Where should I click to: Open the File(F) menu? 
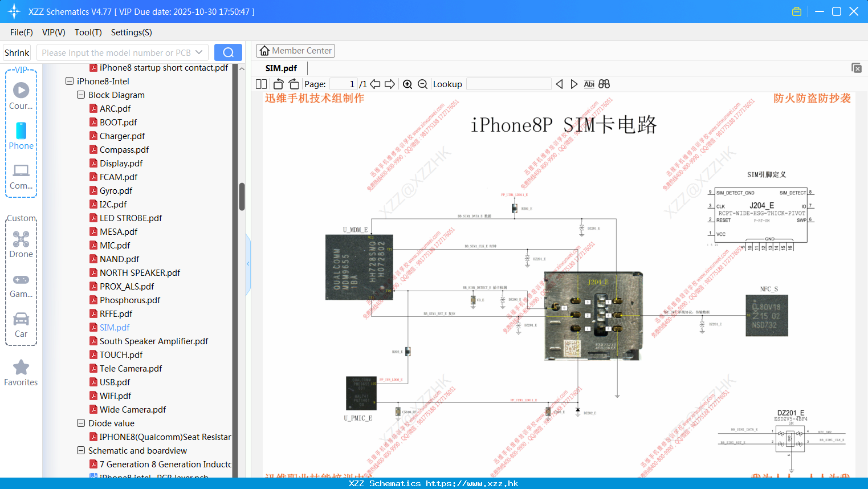point(22,32)
